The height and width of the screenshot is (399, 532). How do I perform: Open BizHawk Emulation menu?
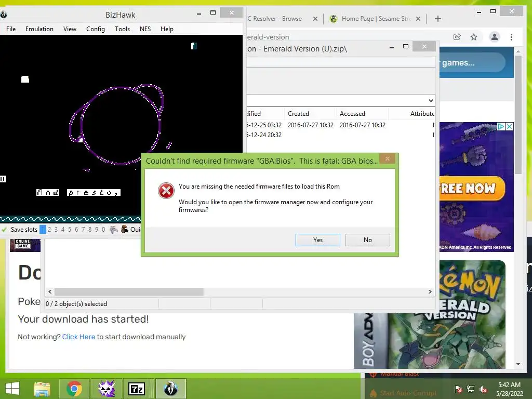[39, 29]
